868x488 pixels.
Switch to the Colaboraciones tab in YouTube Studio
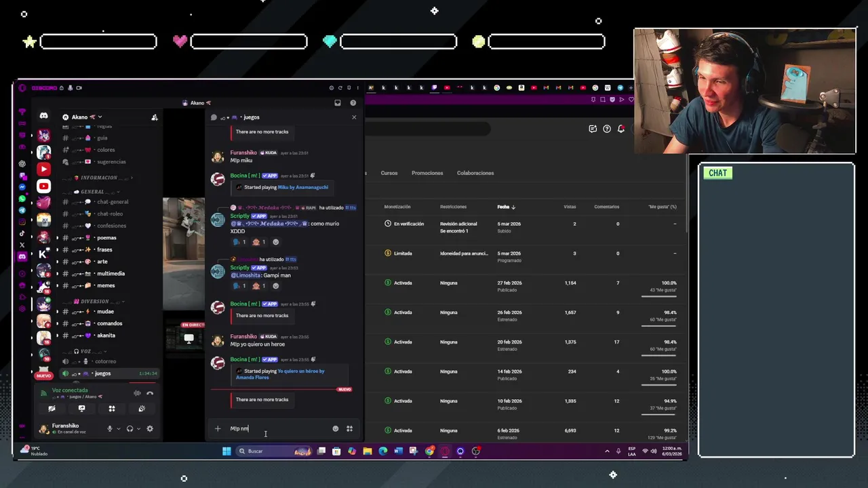475,173
